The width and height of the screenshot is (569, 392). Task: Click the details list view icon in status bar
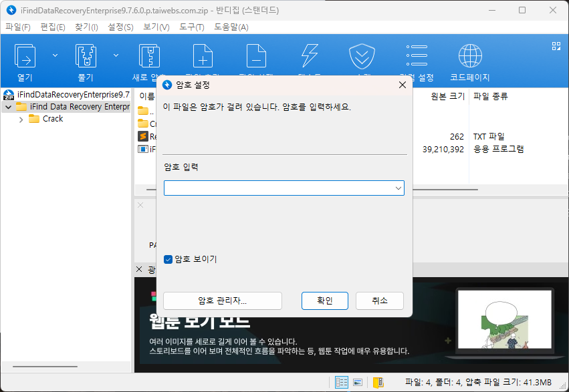342,382
